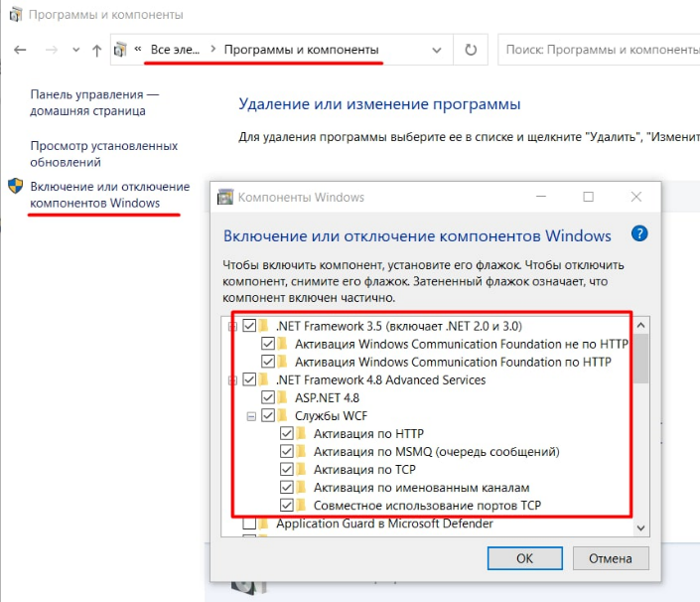The height and width of the screenshot is (602, 700).
Task: Open the blue help question mark icon
Action: (639, 234)
